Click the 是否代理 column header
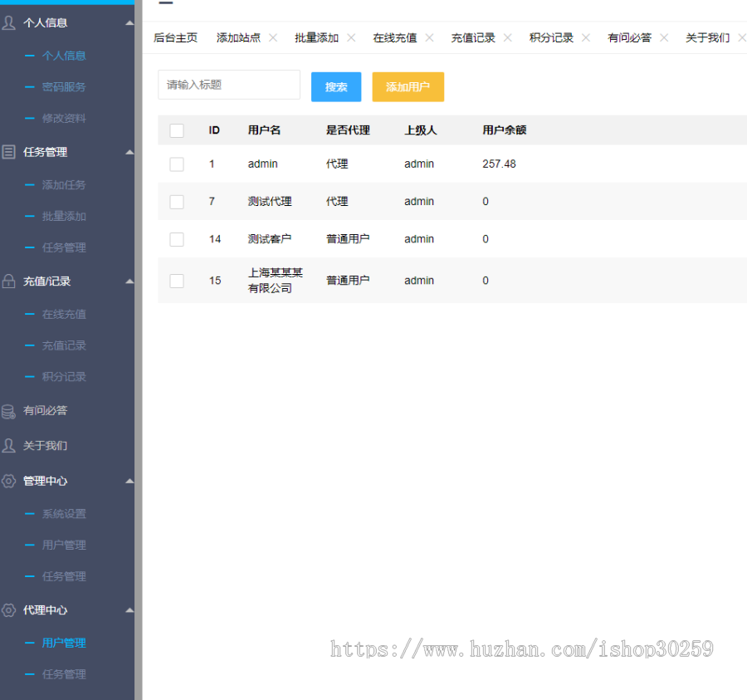 [348, 130]
